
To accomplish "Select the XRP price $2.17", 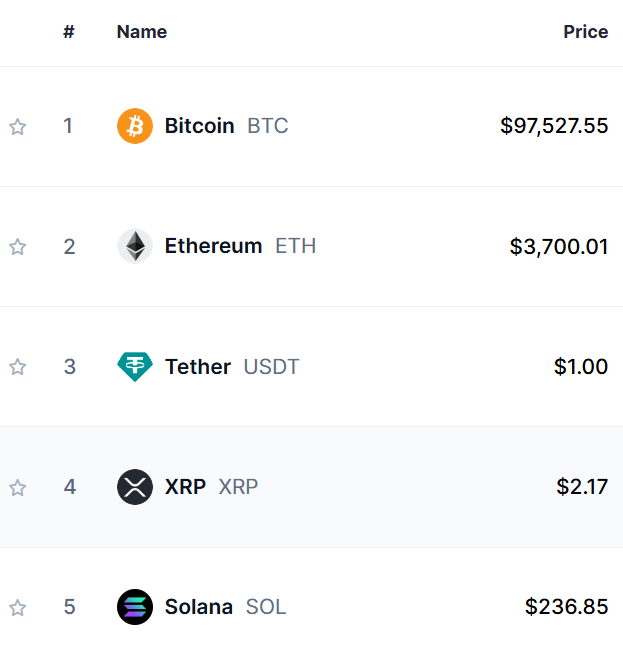I will (582, 487).
